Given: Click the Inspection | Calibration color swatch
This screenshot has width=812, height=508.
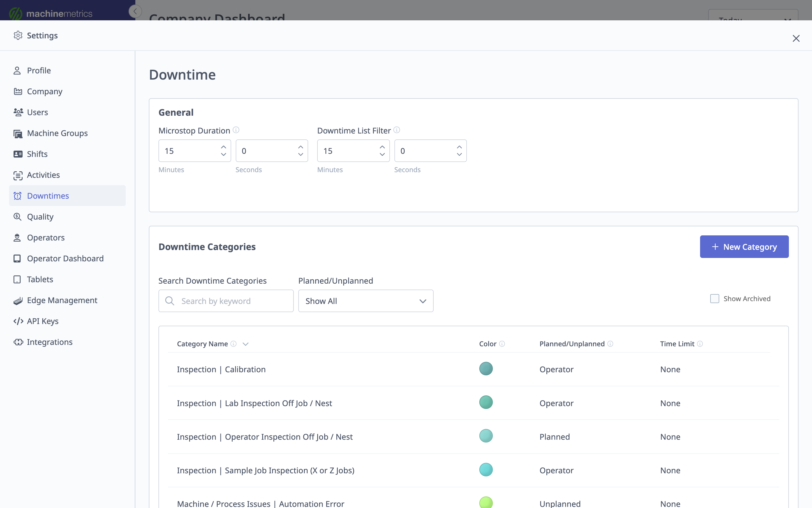Looking at the screenshot, I should tap(486, 369).
